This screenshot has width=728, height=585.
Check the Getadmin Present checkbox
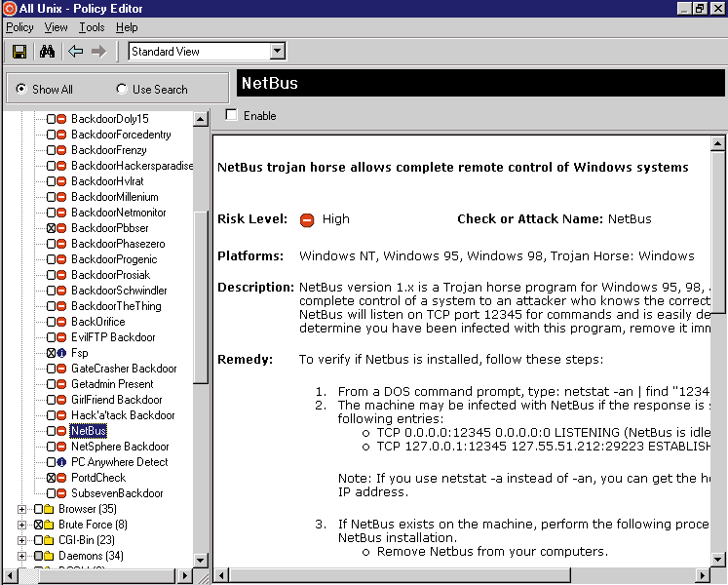coord(51,384)
